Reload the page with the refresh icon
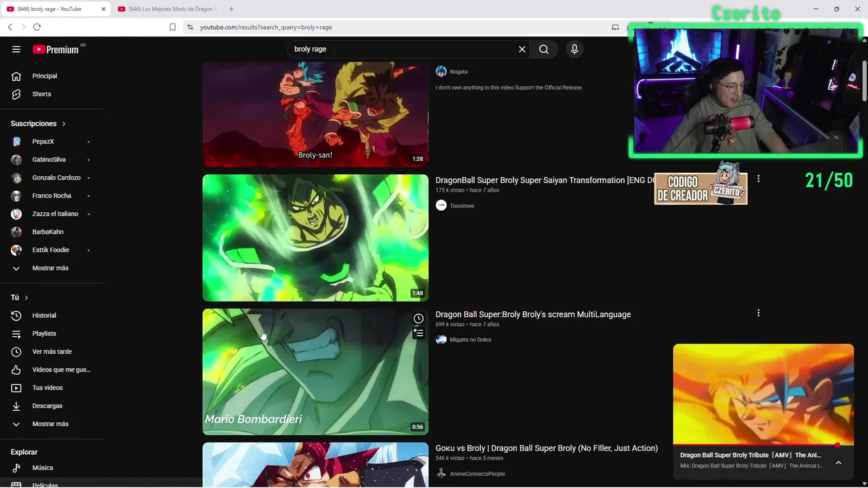868x488 pixels. pos(37,27)
